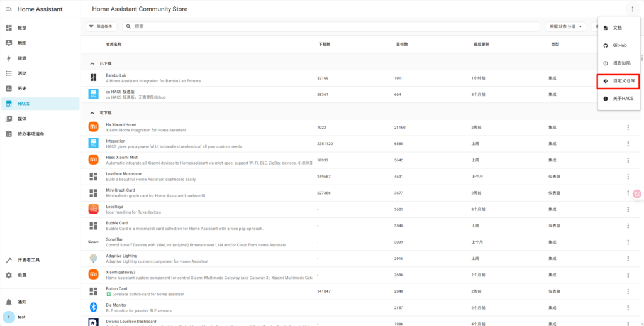Click the 筛选条件 filter button

tap(100, 26)
